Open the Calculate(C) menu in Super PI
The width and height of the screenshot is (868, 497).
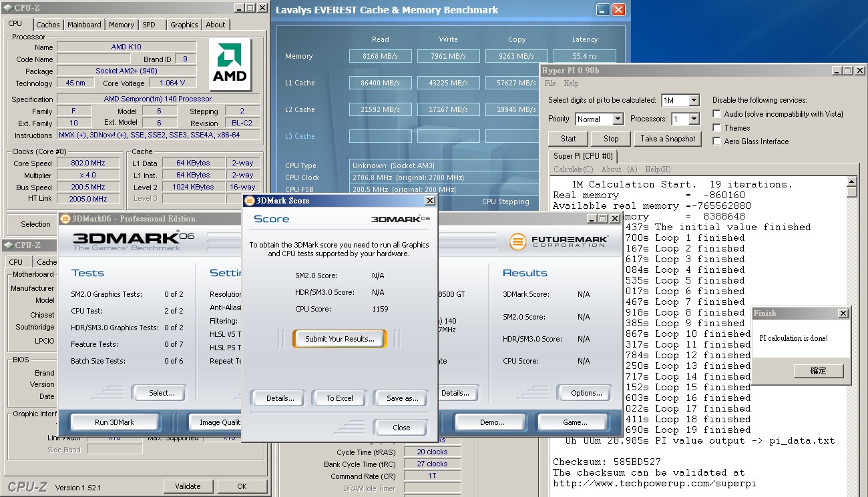pyautogui.click(x=573, y=169)
